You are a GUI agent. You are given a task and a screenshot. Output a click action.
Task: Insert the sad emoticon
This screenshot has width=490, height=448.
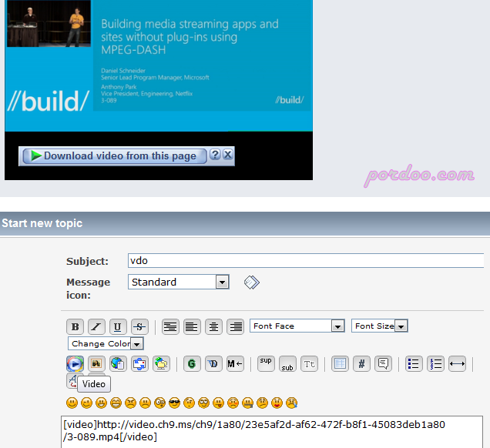click(145, 403)
